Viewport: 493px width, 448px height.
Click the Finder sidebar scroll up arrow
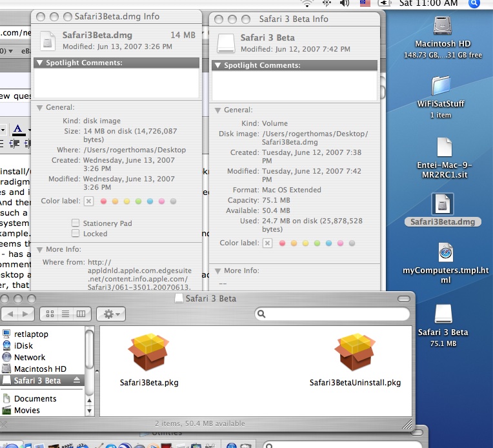coord(89,400)
